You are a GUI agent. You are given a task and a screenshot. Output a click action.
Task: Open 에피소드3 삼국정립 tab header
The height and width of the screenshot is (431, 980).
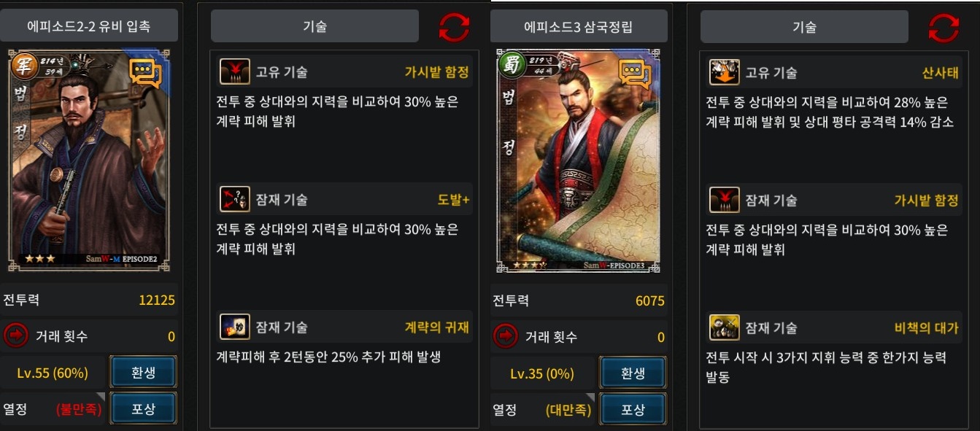579,26
